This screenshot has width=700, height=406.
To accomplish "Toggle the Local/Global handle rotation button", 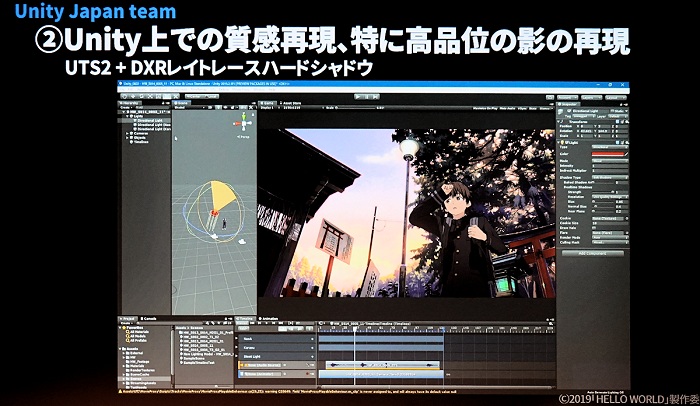I will [x=211, y=96].
